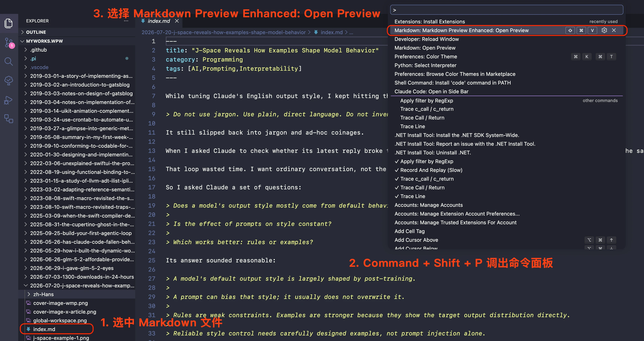Toggle checked Trace Line command
Viewport: 644px width, 341px height.
click(x=507, y=196)
